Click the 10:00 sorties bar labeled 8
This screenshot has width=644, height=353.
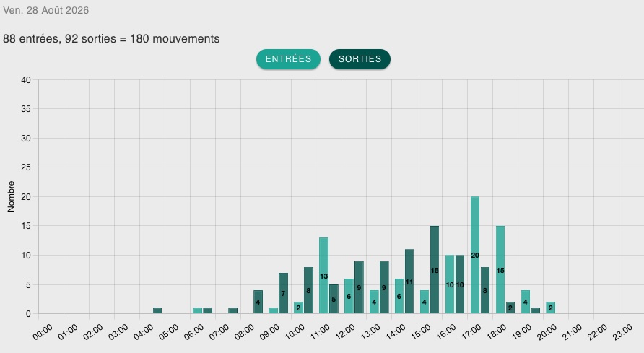[x=308, y=290]
